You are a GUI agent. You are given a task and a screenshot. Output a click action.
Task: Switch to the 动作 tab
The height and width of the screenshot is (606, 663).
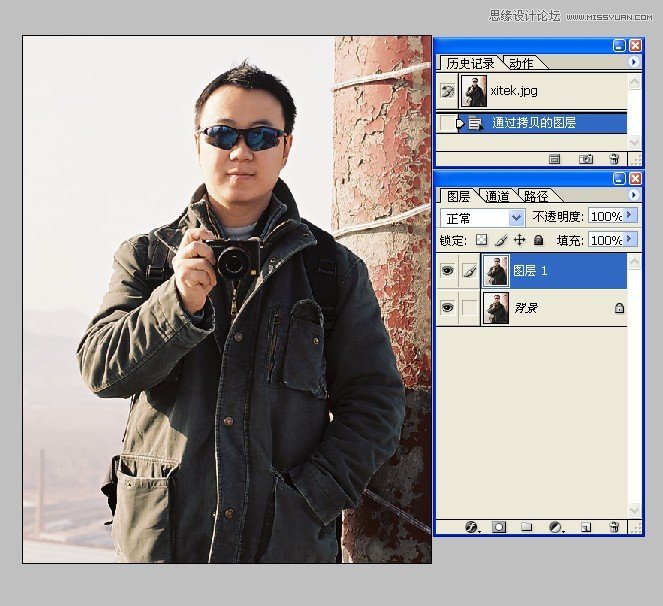click(521, 63)
